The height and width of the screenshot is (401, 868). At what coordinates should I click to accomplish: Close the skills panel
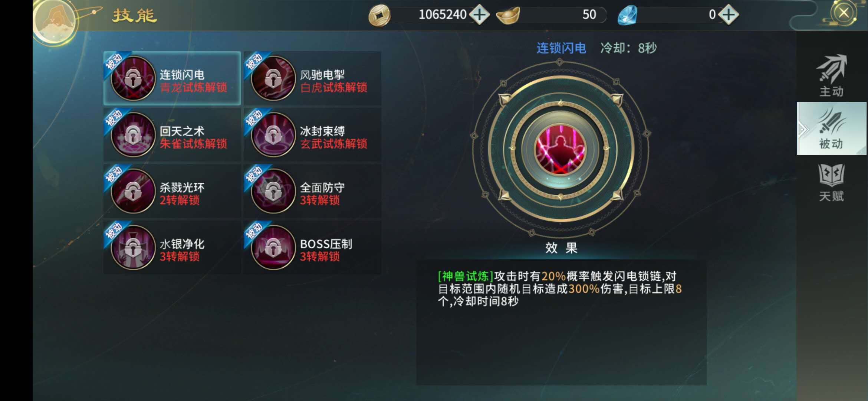coord(844,13)
